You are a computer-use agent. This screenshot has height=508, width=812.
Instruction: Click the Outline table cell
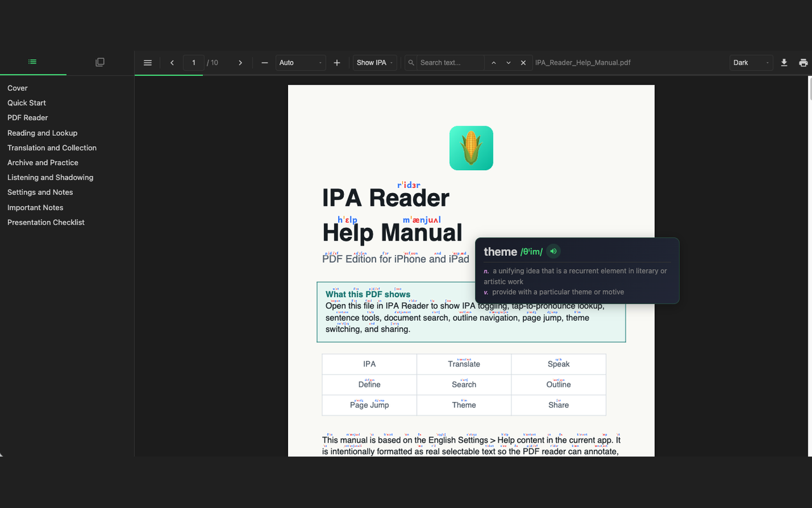558,384
